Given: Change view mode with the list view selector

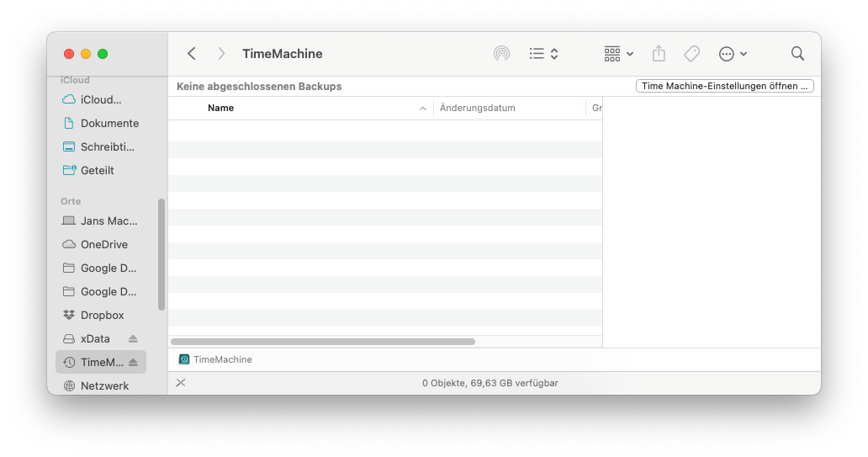Looking at the screenshot, I should [x=543, y=54].
